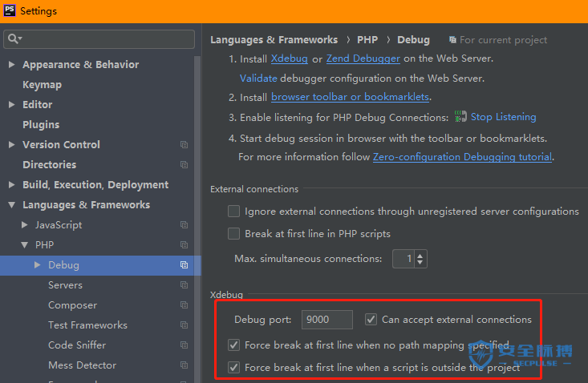Screen dimensions: 588x383
Task: Click the search magnifier icon in settings
Action: [14, 38]
